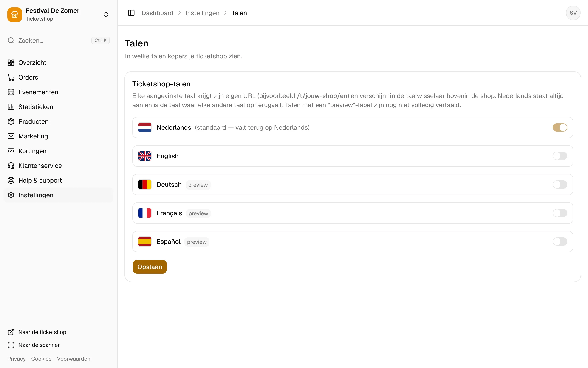Focus the Zoeken search field

pyautogui.click(x=58, y=40)
